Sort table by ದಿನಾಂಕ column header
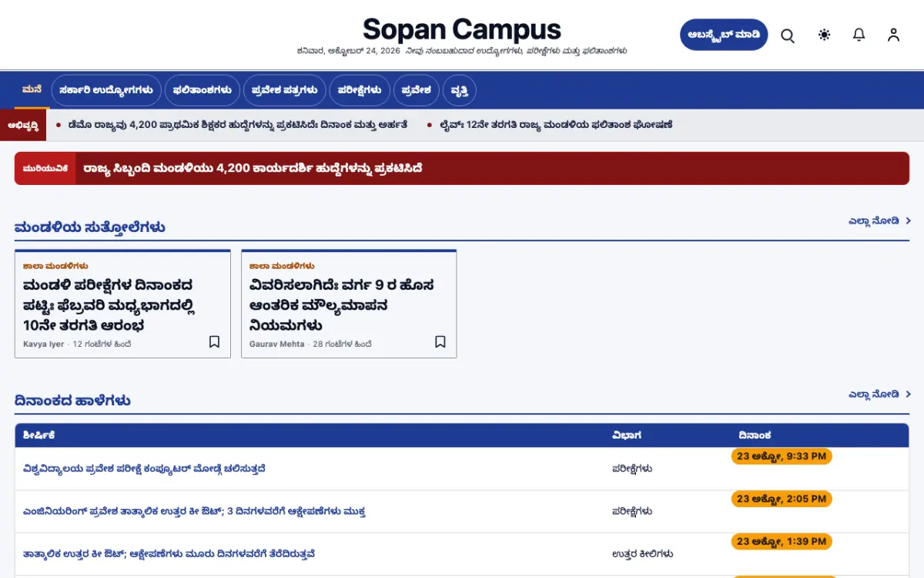This screenshot has width=924, height=578. (755, 435)
